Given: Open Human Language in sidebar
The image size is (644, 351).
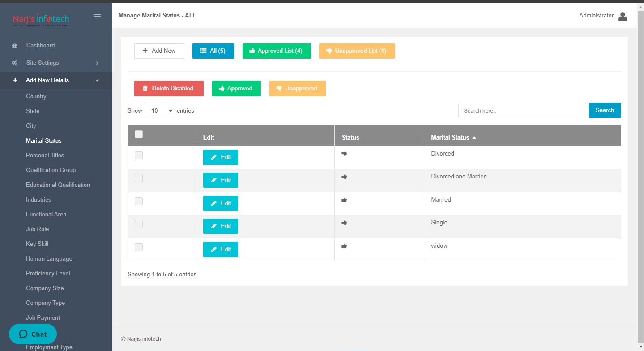Looking at the screenshot, I should pos(49,259).
